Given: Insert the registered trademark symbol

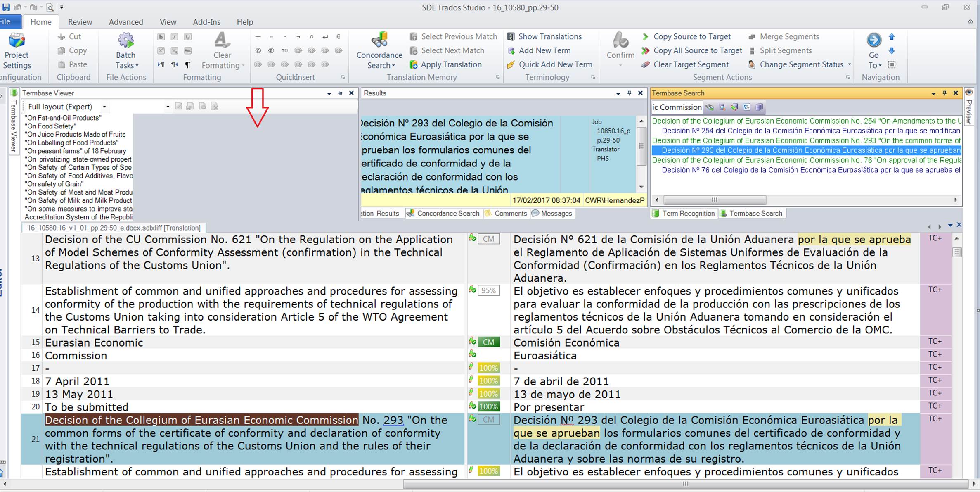Looking at the screenshot, I should [271, 50].
